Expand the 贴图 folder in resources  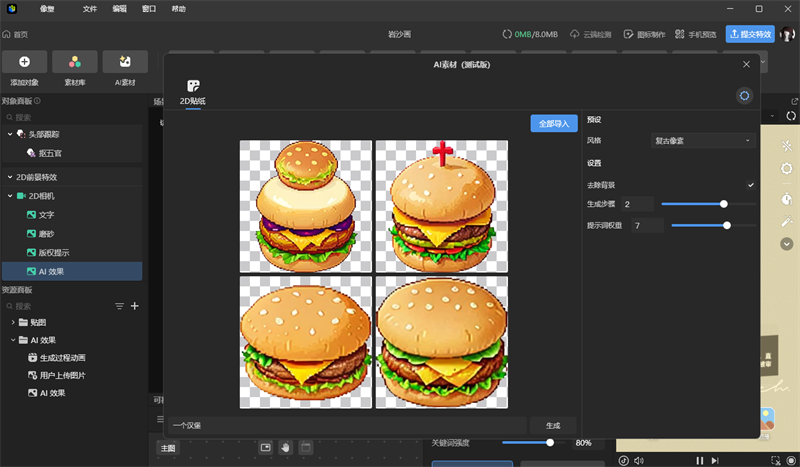(x=13, y=323)
